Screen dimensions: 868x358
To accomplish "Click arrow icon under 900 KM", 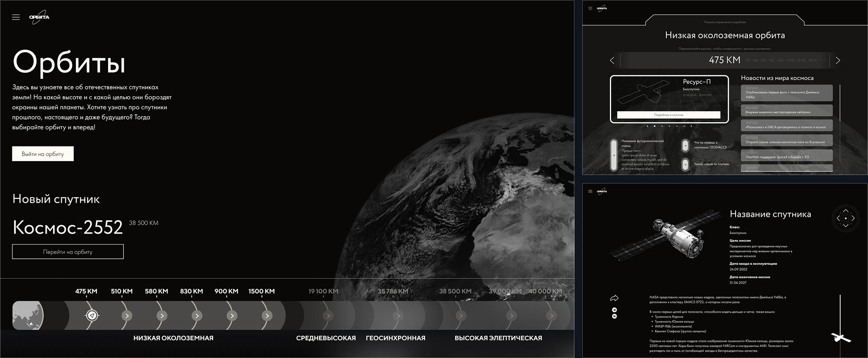I will [x=232, y=316].
